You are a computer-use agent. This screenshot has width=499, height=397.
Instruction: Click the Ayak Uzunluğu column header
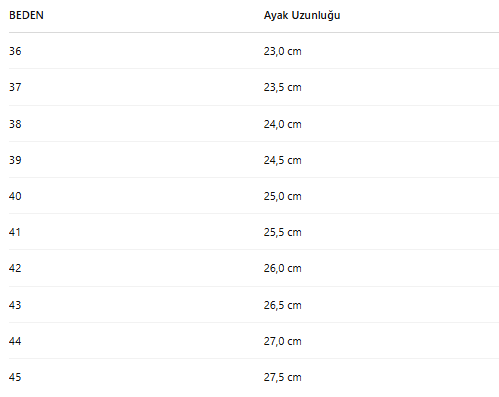(302, 15)
